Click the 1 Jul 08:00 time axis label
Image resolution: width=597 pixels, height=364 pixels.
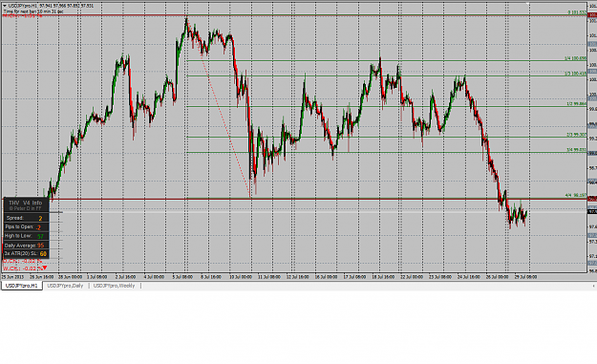click(x=96, y=277)
